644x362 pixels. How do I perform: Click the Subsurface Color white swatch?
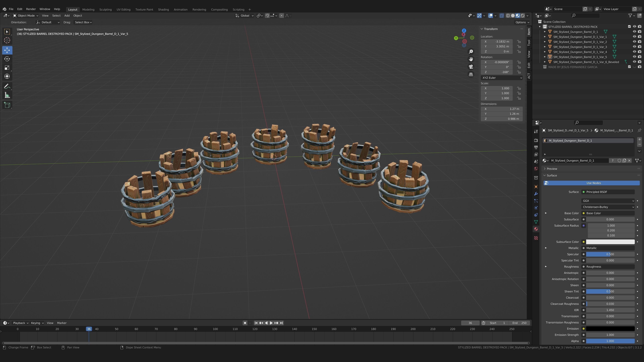pyautogui.click(x=610, y=242)
